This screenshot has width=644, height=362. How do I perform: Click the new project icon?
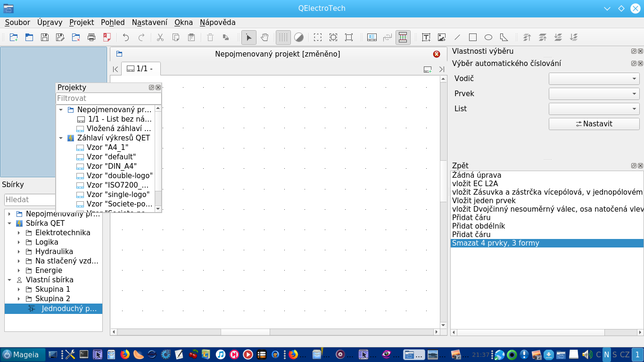(14, 37)
